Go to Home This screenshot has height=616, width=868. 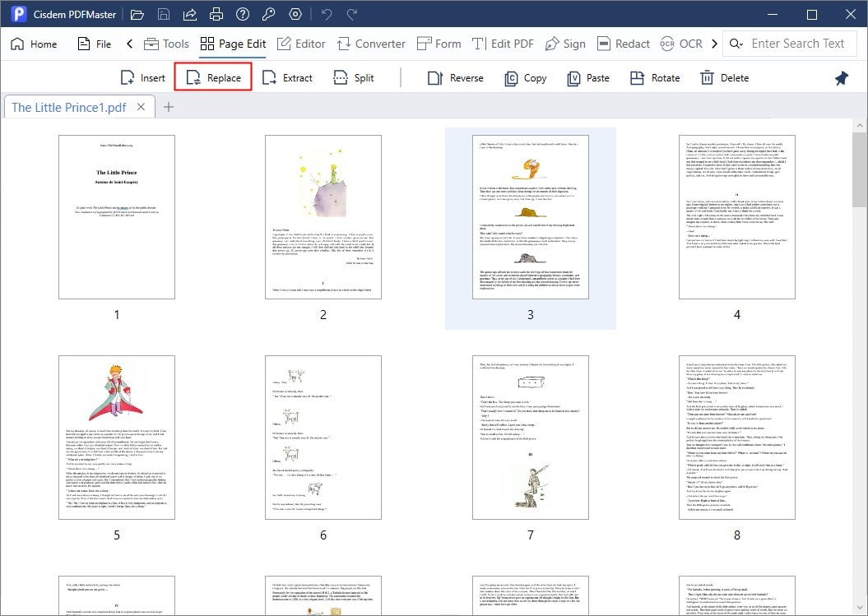[x=34, y=44]
